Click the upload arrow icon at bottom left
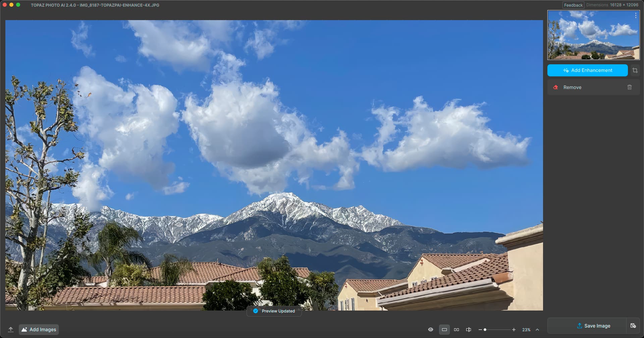 pos(11,330)
